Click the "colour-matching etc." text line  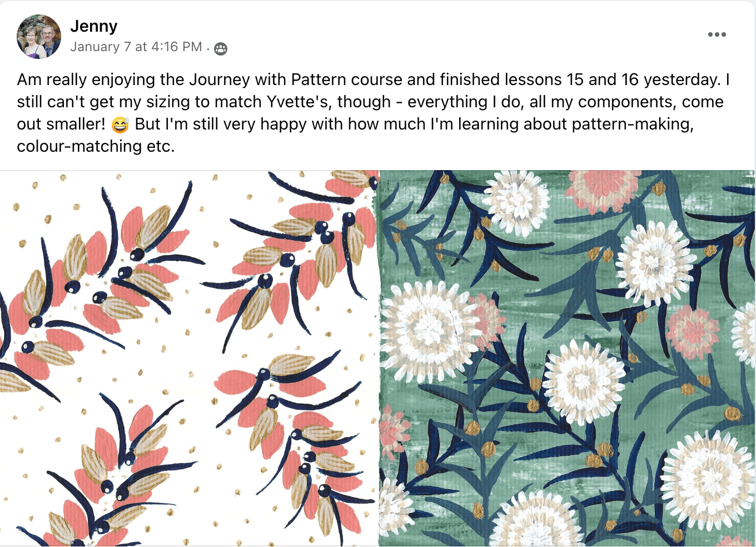[x=96, y=146]
